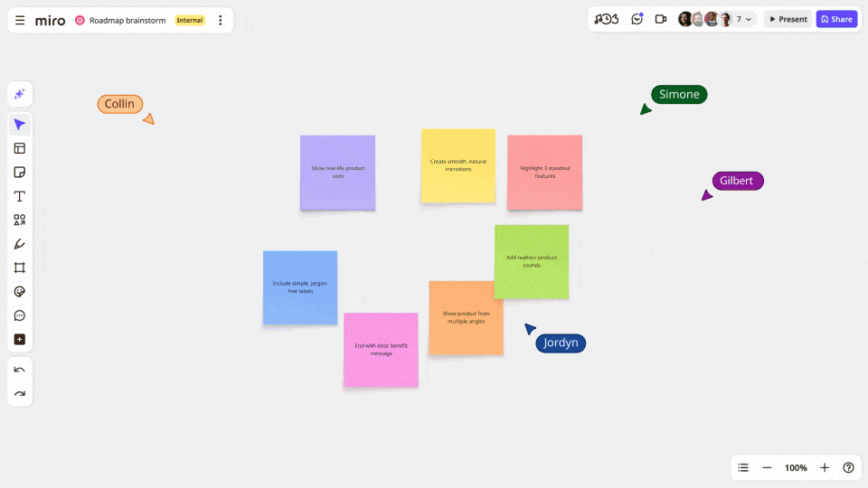Select the Frame tool

[20, 267]
